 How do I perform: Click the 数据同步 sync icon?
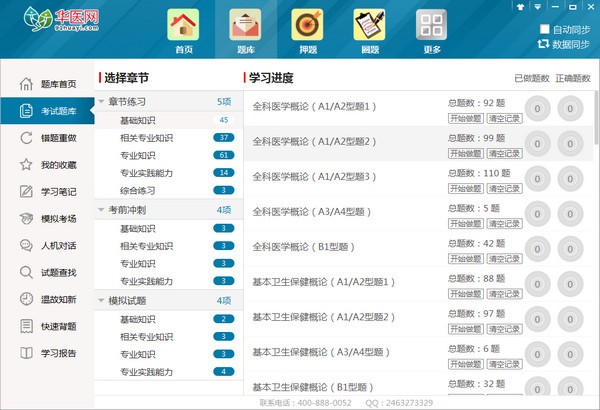pyautogui.click(x=543, y=44)
